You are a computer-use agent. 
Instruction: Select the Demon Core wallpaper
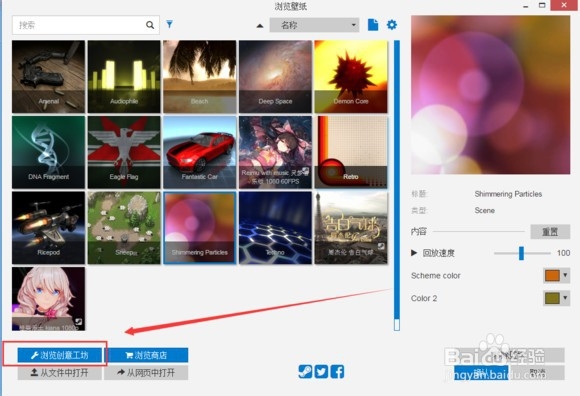click(351, 77)
